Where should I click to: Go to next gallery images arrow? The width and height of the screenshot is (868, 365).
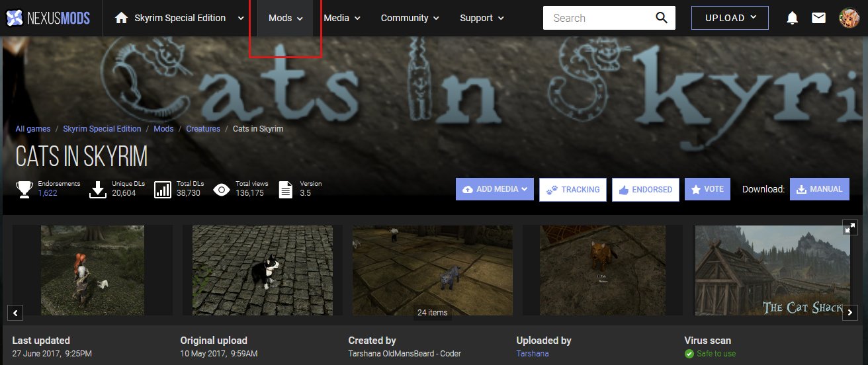coord(850,313)
